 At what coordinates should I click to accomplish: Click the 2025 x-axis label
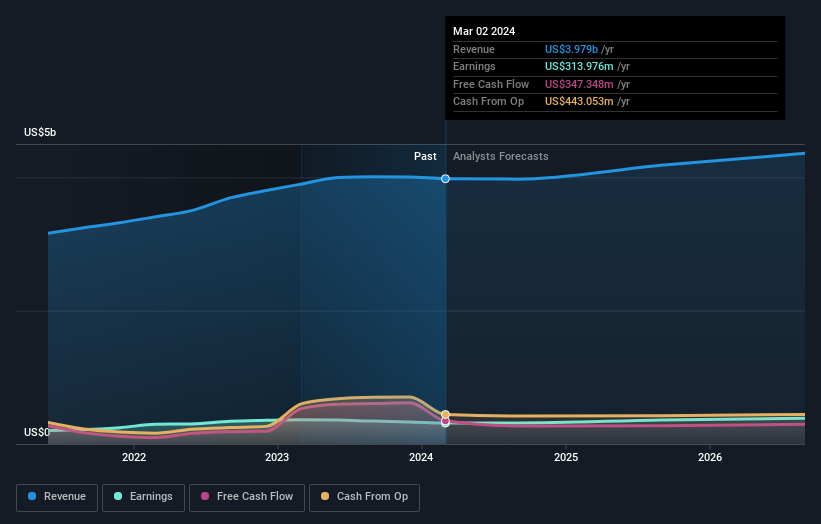coord(566,457)
